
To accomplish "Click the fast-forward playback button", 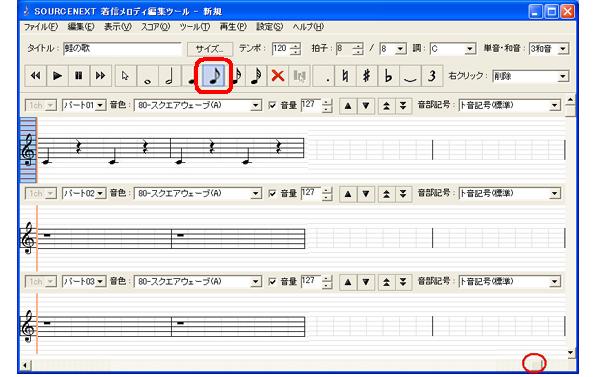I will click(x=101, y=76).
